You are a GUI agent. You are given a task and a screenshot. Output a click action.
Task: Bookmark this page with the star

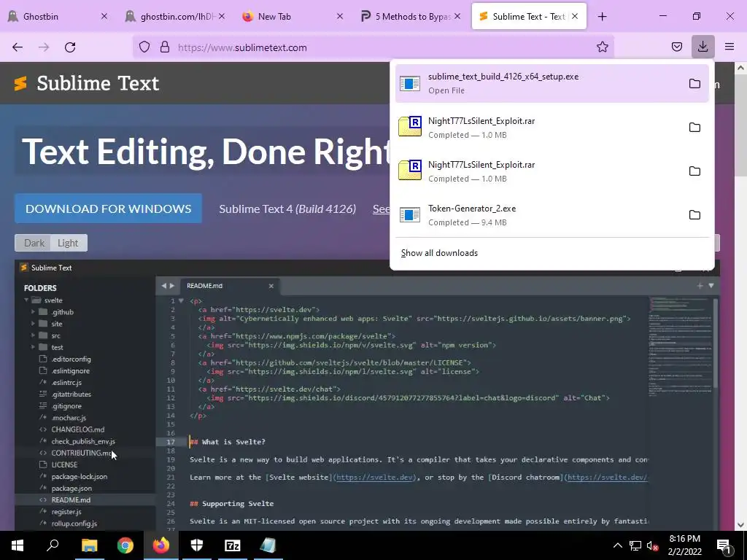click(602, 47)
